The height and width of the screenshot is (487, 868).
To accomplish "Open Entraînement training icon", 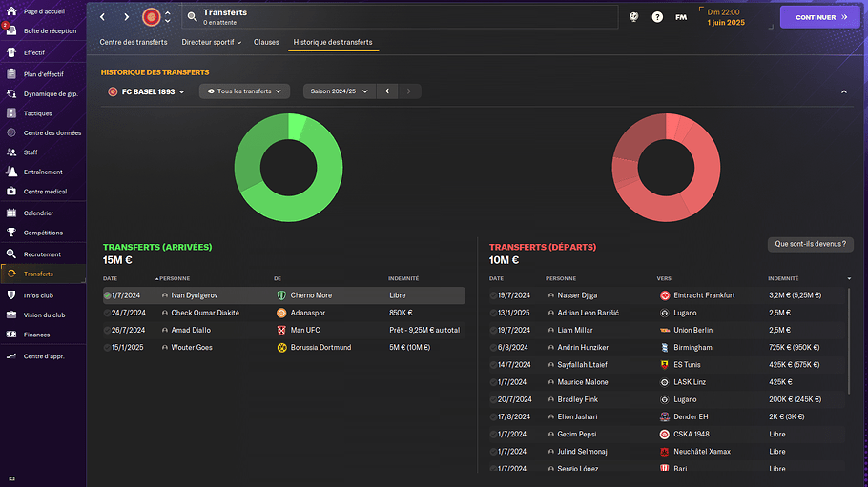I will coord(11,172).
